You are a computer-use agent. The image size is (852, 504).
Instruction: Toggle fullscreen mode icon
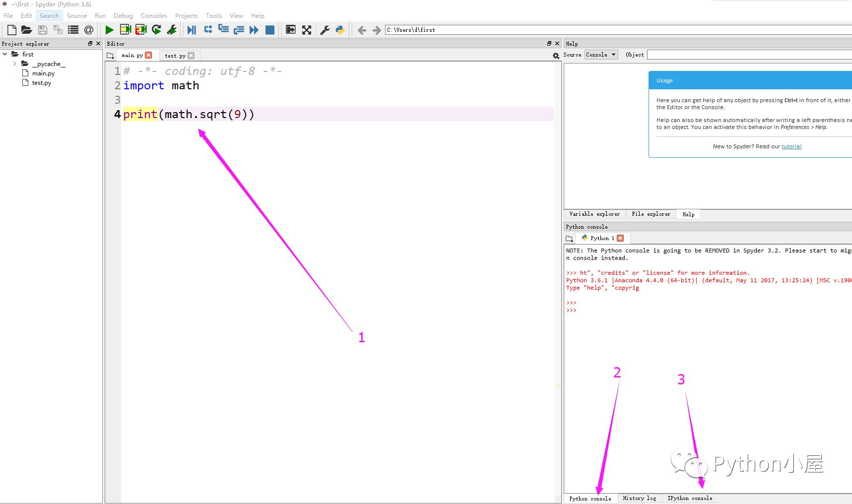pos(307,30)
